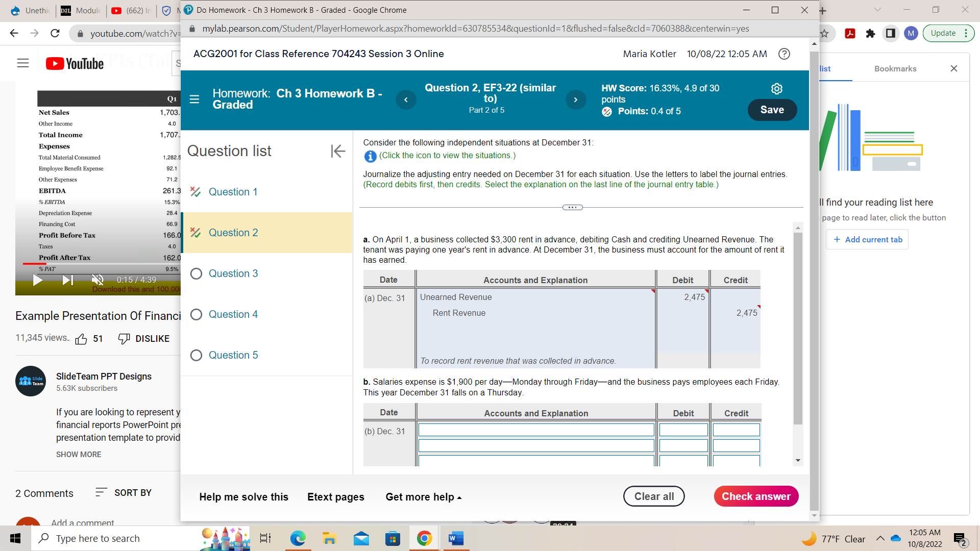This screenshot has height=551, width=980.
Task: Select Question 3 radio button
Action: tap(196, 273)
